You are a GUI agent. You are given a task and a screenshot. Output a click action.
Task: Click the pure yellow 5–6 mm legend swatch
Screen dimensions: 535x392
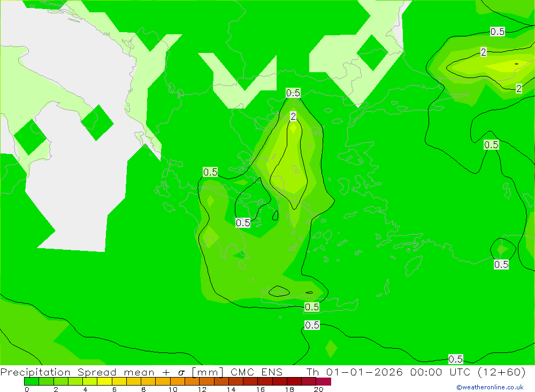[104, 381]
